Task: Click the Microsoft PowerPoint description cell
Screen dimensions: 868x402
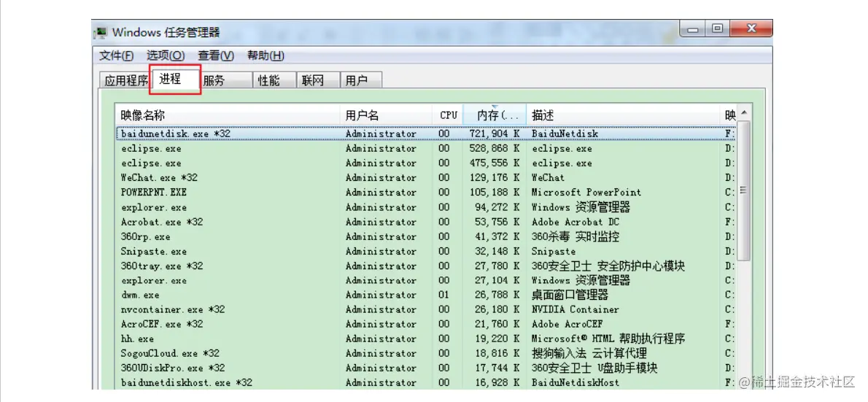Action: click(586, 192)
